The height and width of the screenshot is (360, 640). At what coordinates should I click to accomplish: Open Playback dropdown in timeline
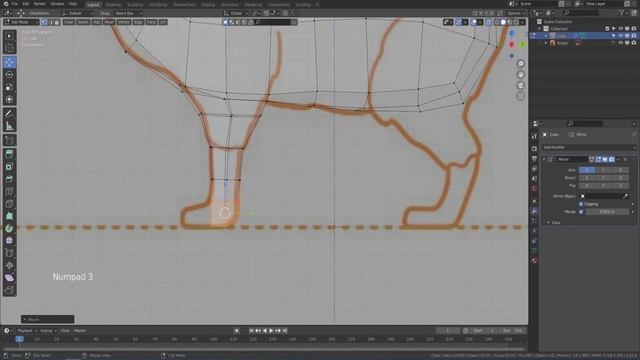[x=27, y=331]
